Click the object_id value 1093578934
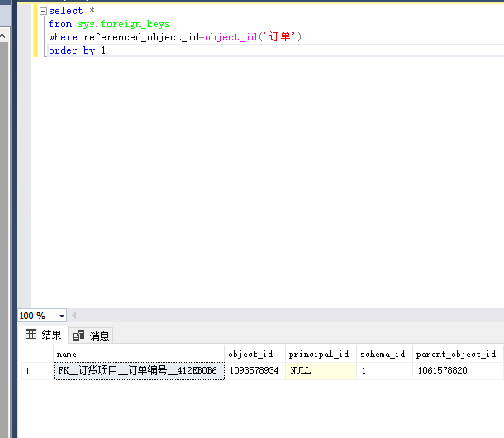This screenshot has width=504, height=438. tap(254, 371)
